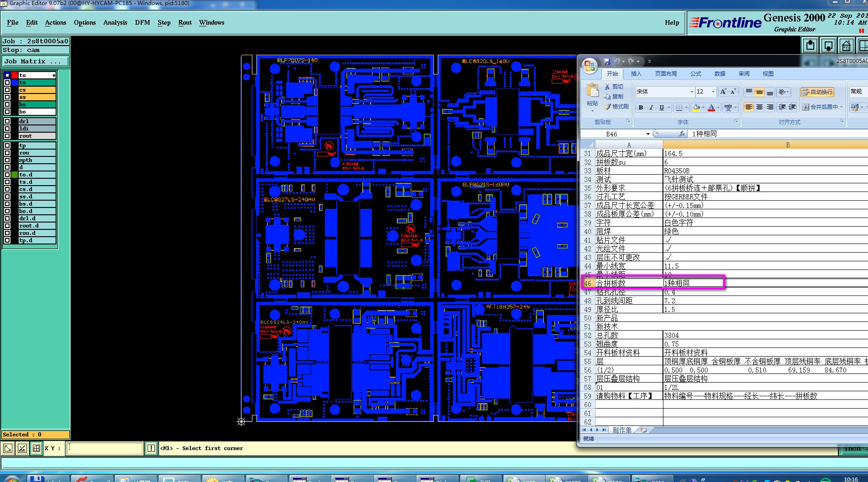
Task: Open the font name dropdown (宋体)
Action: [692, 92]
